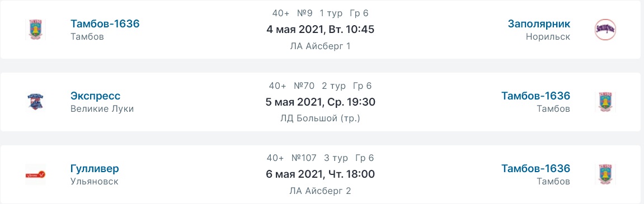This screenshot has width=644, height=204.
Task: Select match date 4 мая 2021, Вт. 10:45
Action: 321,30
